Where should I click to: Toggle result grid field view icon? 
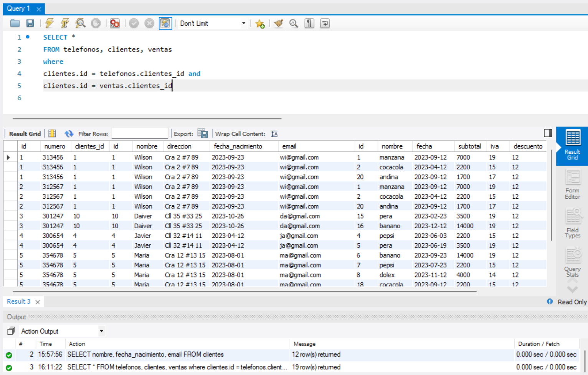52,133
